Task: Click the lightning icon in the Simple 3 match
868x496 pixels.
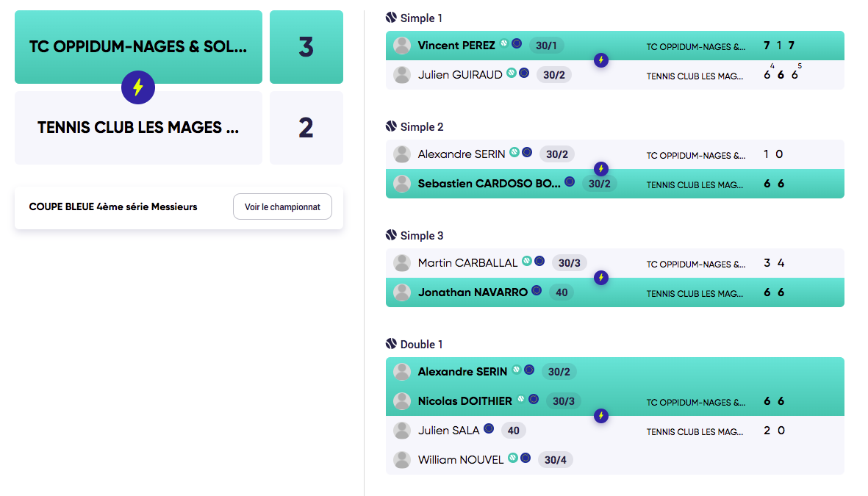Action: click(x=601, y=278)
